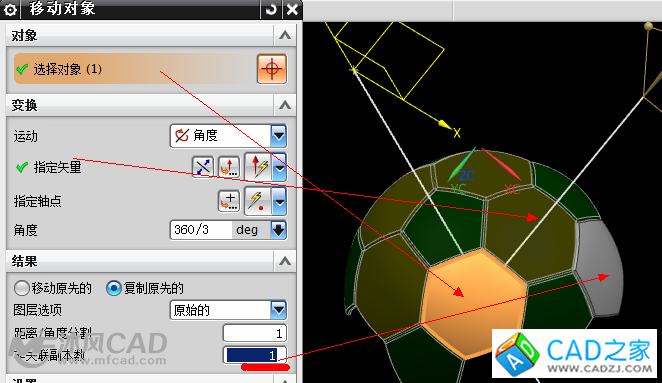Viewport: 662px width, 383px height.
Task: Click the reset dialog arrow icon
Action: tap(271, 9)
